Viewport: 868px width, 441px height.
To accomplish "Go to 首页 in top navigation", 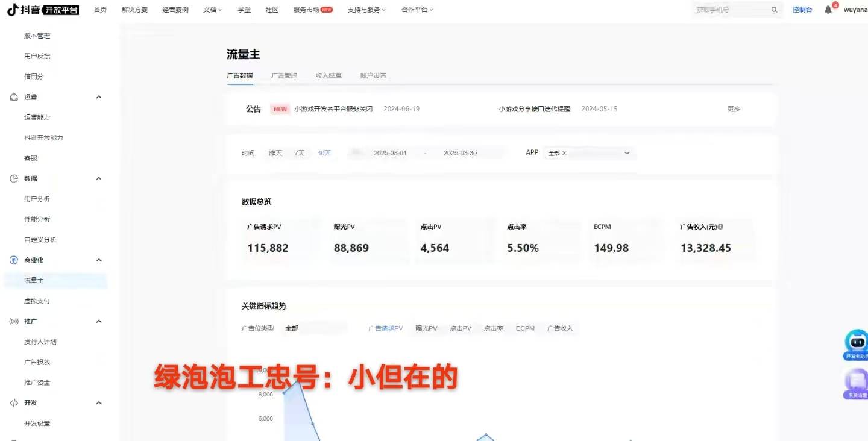I will (x=100, y=10).
